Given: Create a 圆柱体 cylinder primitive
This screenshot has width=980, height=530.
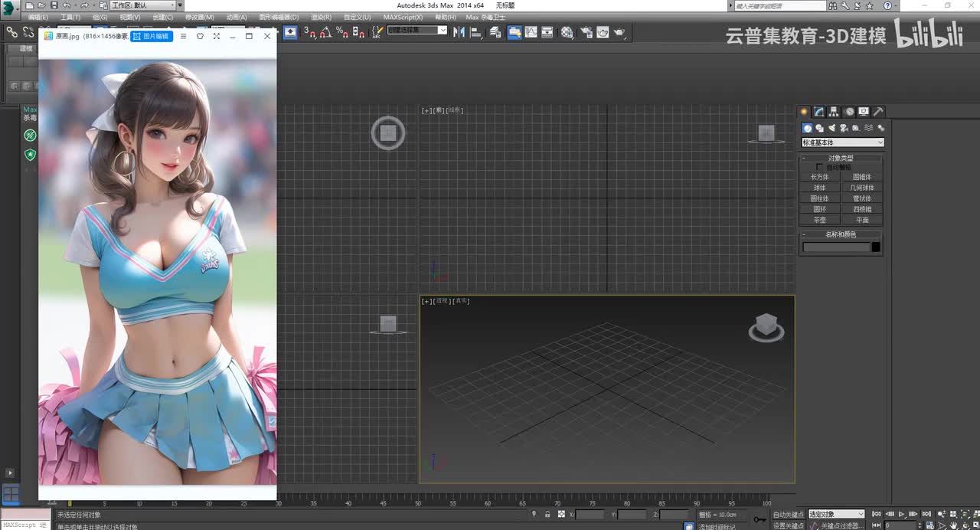Looking at the screenshot, I should tap(820, 198).
